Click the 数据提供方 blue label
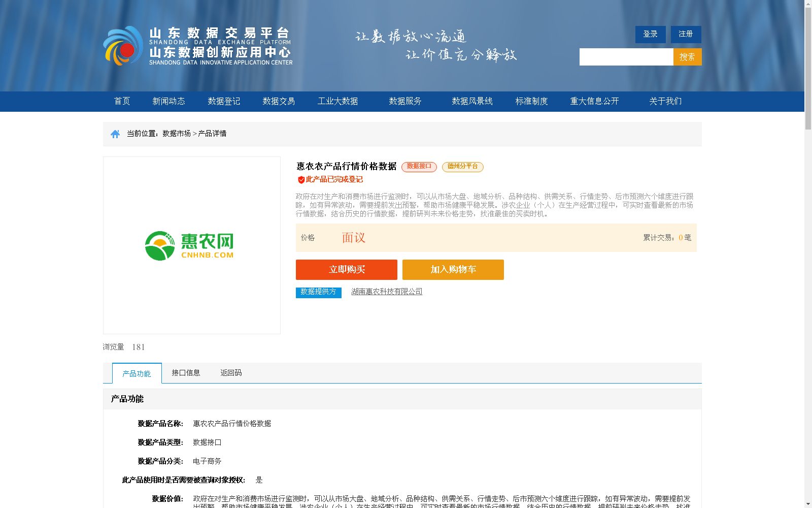 pyautogui.click(x=319, y=293)
